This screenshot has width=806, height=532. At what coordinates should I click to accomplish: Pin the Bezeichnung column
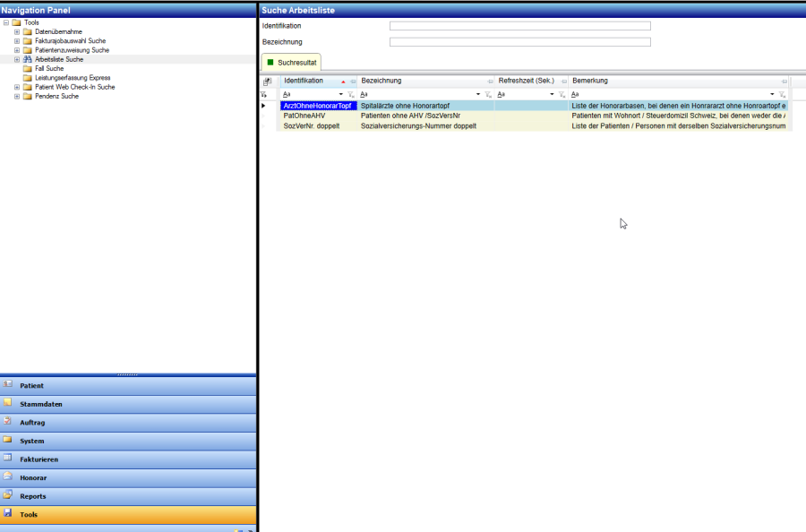pos(491,82)
